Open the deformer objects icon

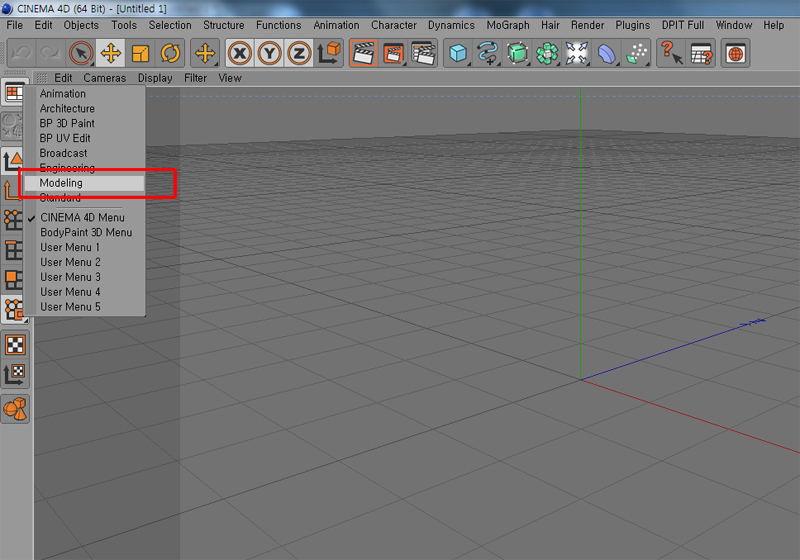click(x=606, y=53)
